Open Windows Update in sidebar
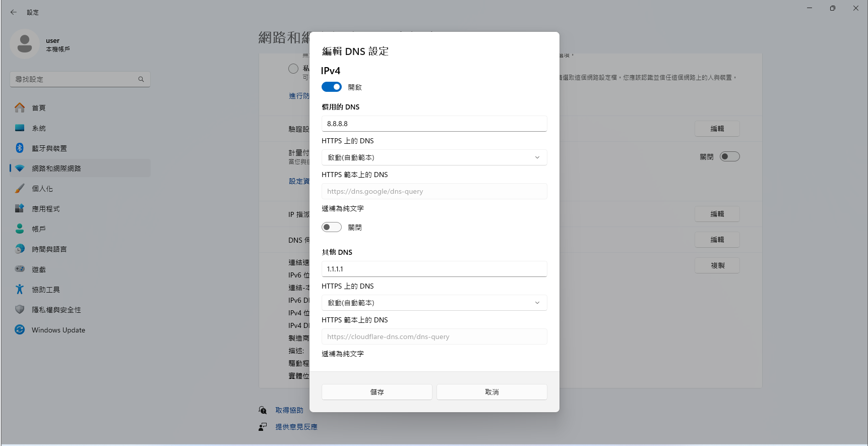Image resolution: width=868 pixels, height=446 pixels. click(80, 329)
